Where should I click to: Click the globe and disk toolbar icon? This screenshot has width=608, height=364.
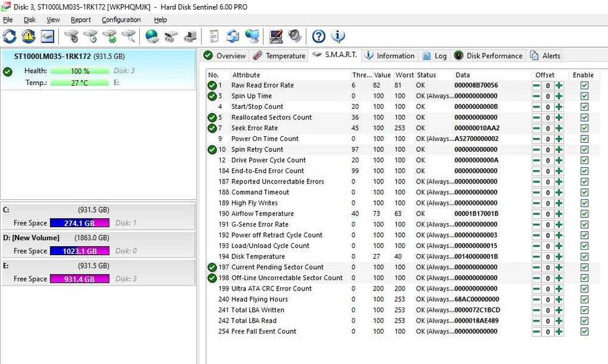pos(152,36)
